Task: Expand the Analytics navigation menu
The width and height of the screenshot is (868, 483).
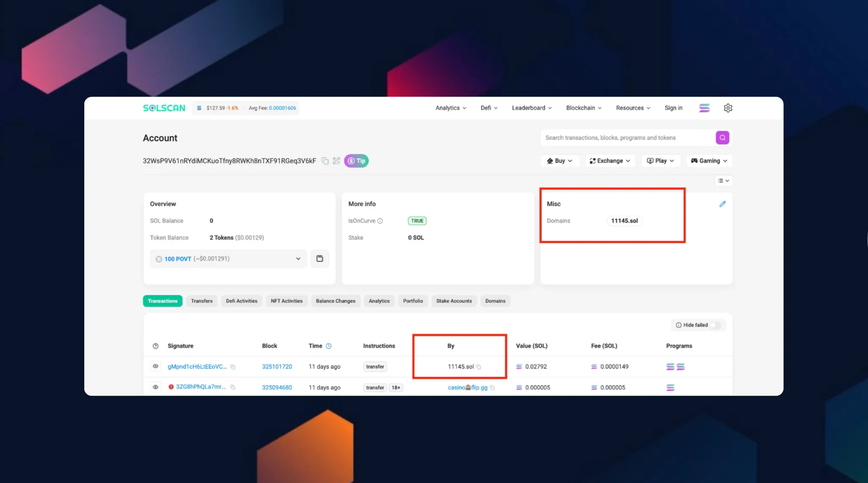Action: [451, 108]
